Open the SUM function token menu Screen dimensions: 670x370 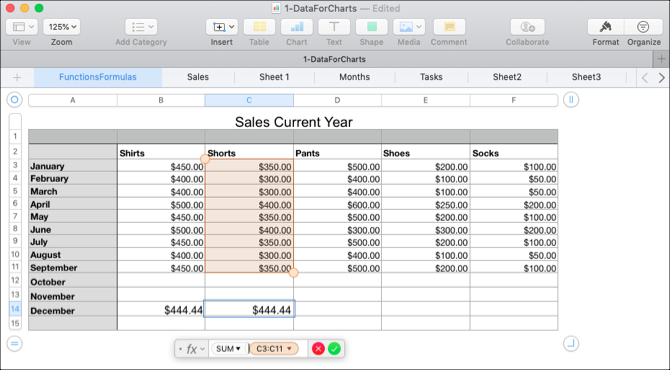(228, 349)
